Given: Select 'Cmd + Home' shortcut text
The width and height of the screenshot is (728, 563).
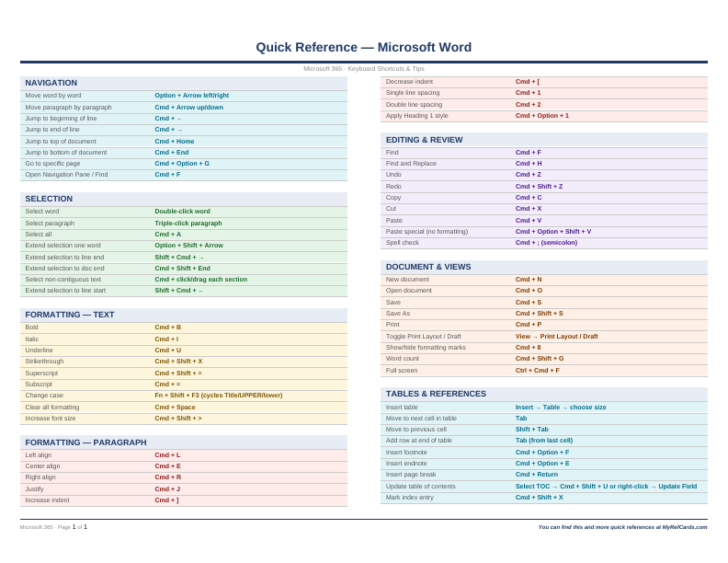Looking at the screenshot, I should 175,142.
